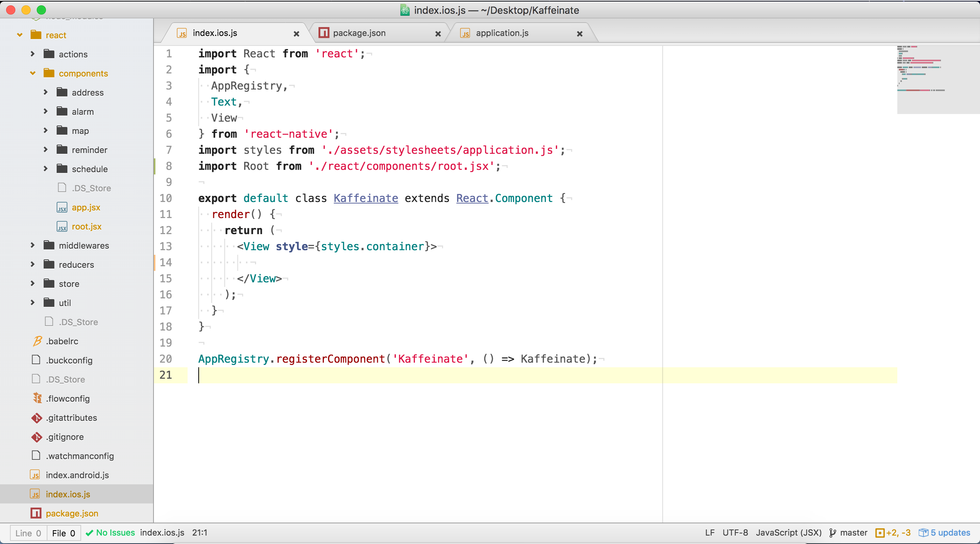Click the package updates box icon
The height and width of the screenshot is (544, 980).
(923, 533)
